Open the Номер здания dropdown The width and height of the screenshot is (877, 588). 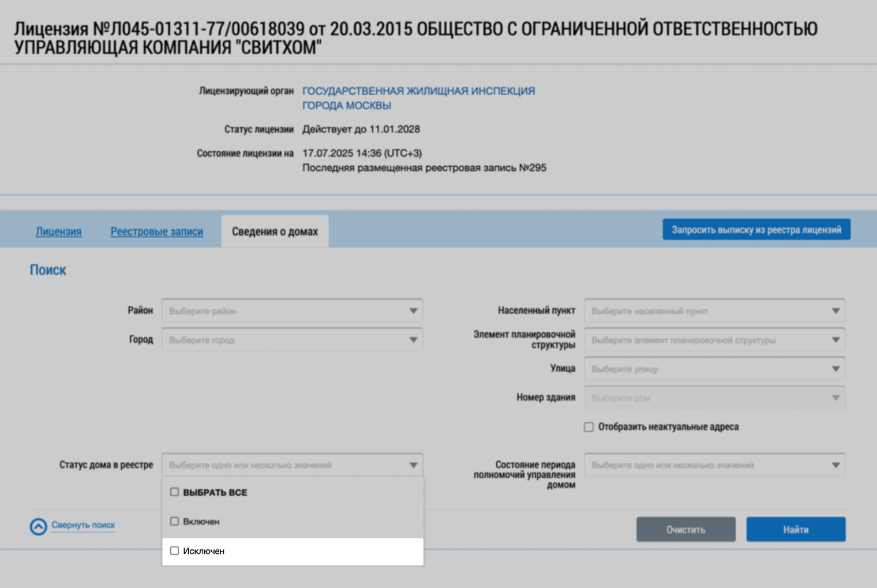point(714,398)
